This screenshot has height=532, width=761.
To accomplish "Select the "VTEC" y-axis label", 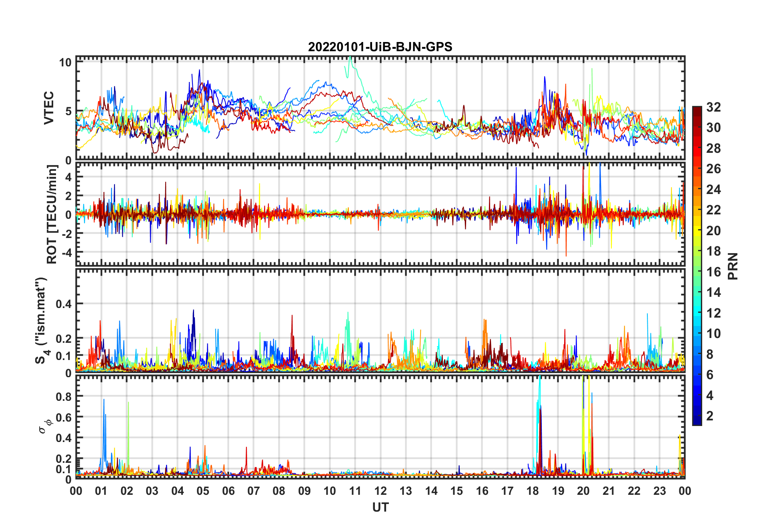I will tap(49, 108).
